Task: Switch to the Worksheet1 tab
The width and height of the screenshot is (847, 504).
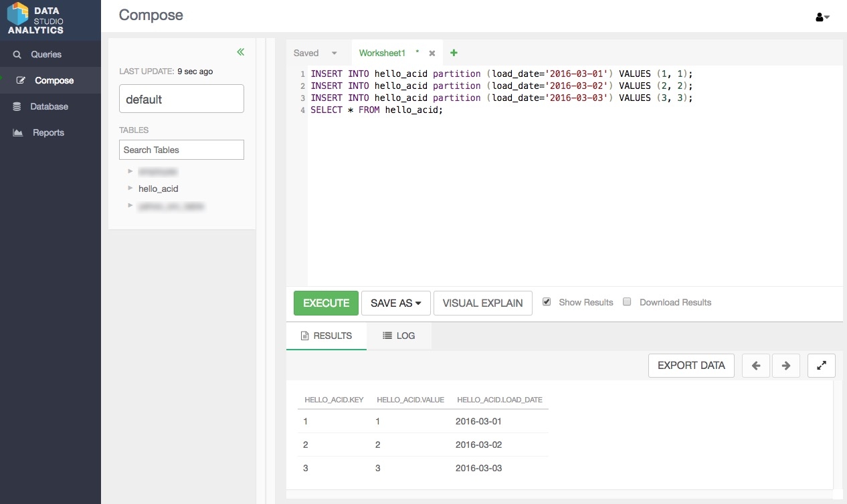Action: (383, 53)
